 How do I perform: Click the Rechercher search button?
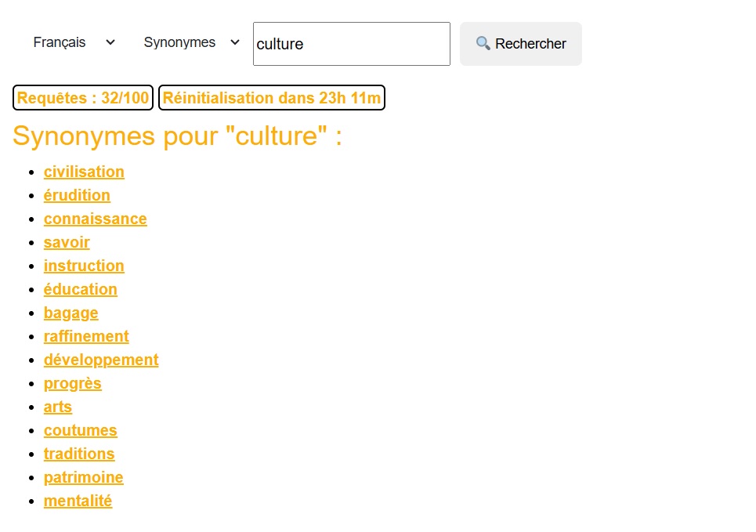tap(520, 44)
